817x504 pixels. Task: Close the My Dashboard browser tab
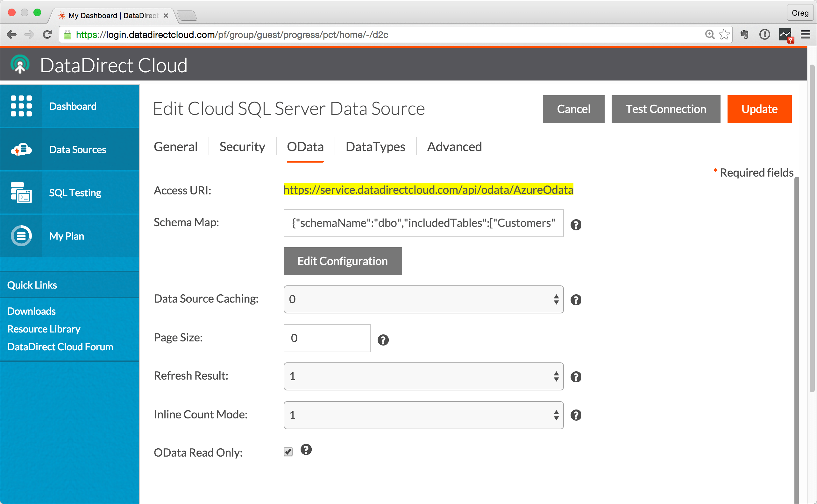[166, 16]
